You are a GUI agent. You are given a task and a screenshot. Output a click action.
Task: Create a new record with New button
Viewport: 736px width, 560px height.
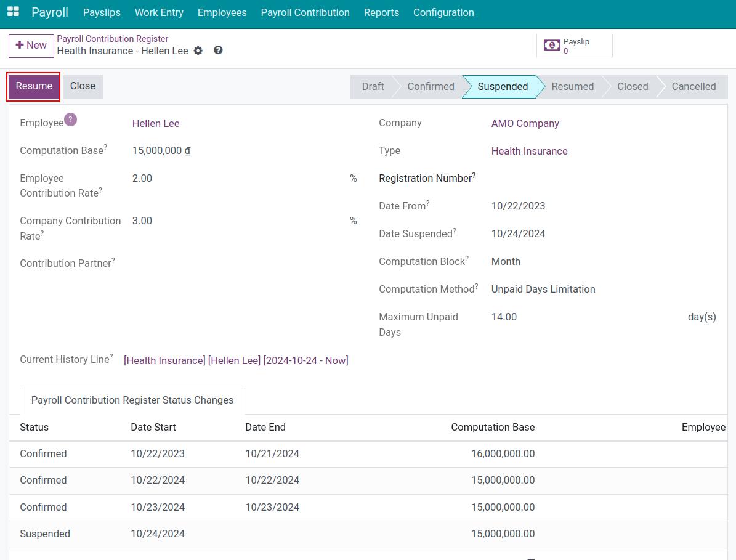tap(31, 46)
